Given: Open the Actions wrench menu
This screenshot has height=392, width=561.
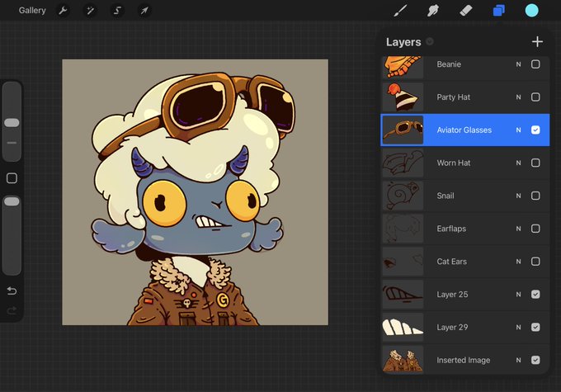Looking at the screenshot, I should click(63, 11).
